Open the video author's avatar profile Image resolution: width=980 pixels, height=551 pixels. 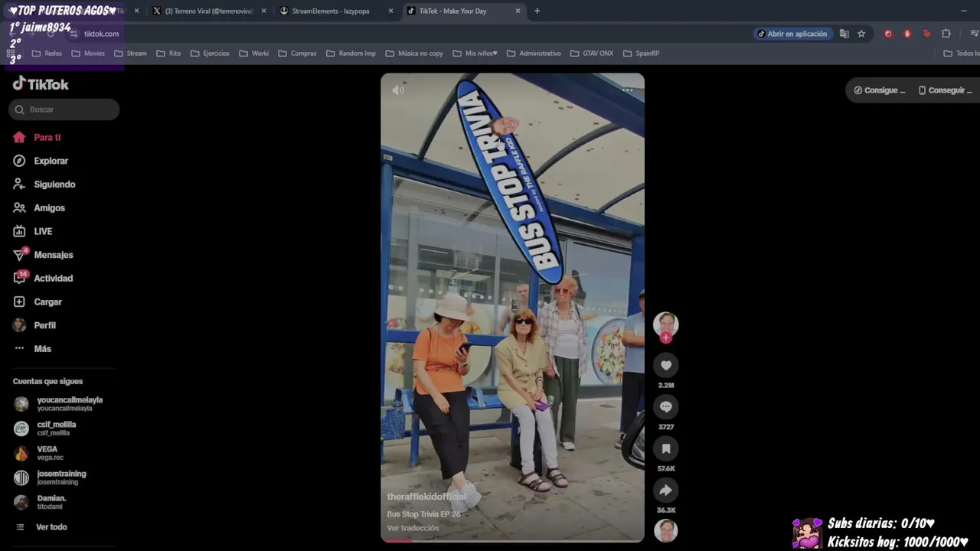(x=666, y=324)
